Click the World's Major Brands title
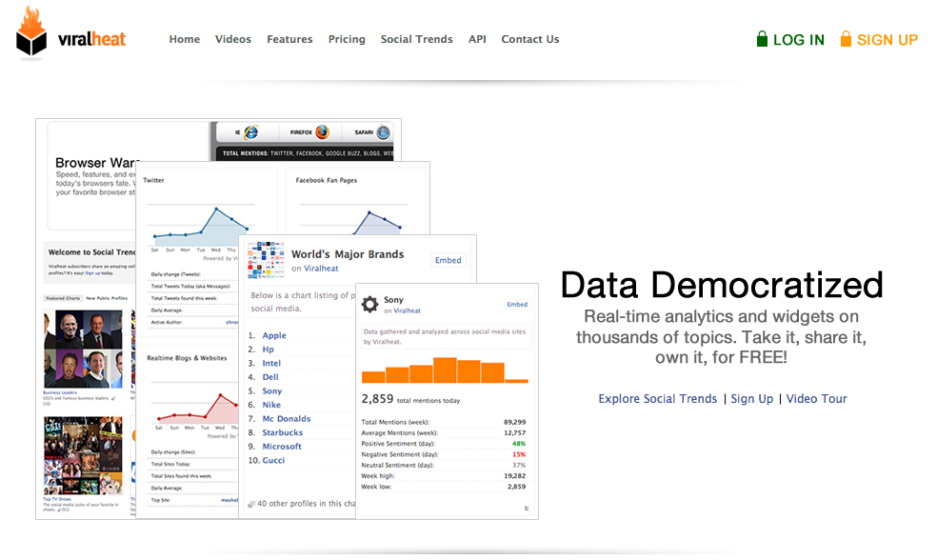The width and height of the screenshot is (937, 560). pos(348,254)
